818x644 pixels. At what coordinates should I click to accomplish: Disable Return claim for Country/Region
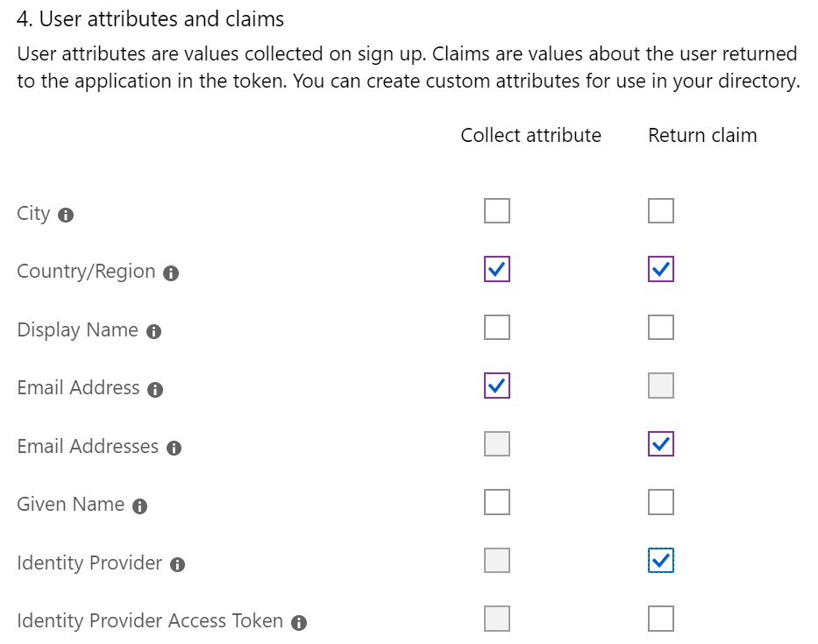tap(661, 269)
